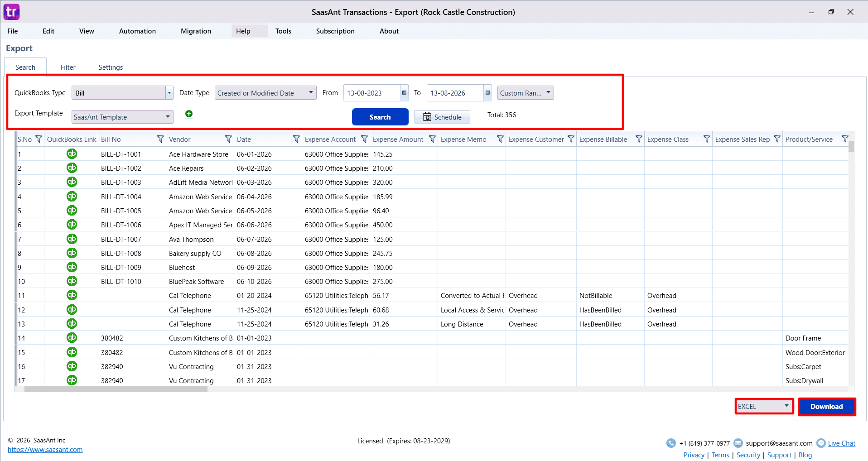Viewport: 868px width, 461px height.
Task: Open the Privacy link
Action: [694, 455]
